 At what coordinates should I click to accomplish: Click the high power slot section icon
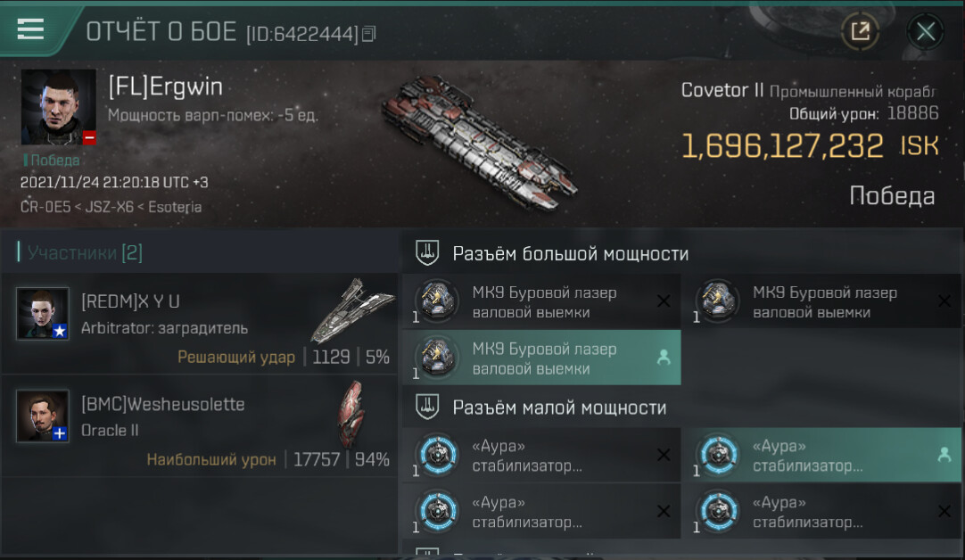point(427,253)
